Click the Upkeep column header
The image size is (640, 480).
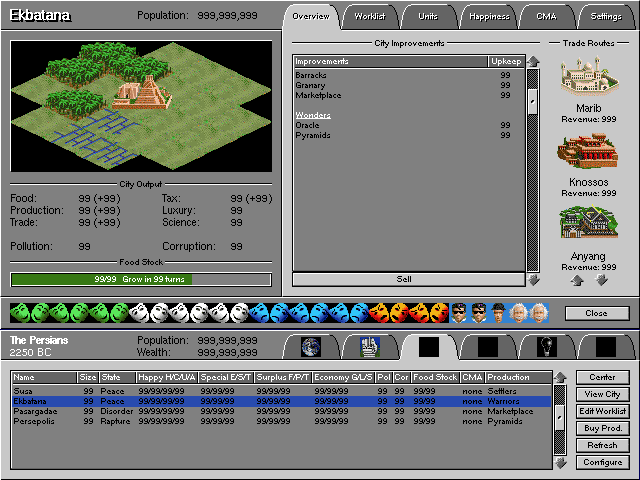tap(506, 61)
